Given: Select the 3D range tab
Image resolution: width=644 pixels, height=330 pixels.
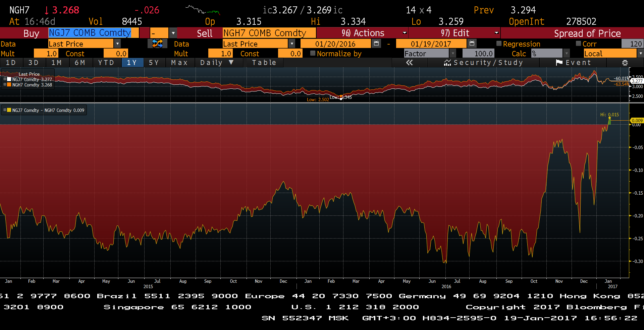Looking at the screenshot, I should coord(34,63).
